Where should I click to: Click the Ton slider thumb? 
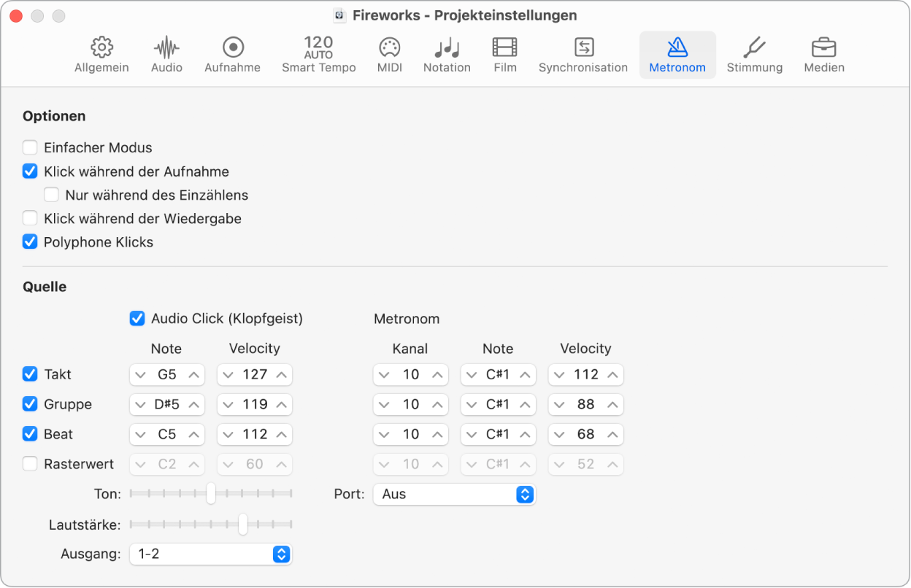pyautogui.click(x=211, y=494)
